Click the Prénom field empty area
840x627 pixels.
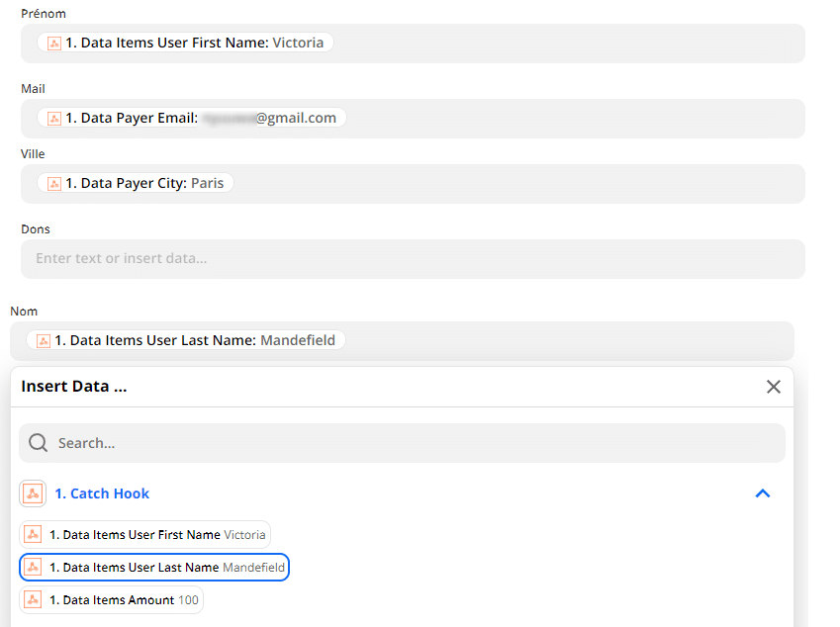coord(568,44)
